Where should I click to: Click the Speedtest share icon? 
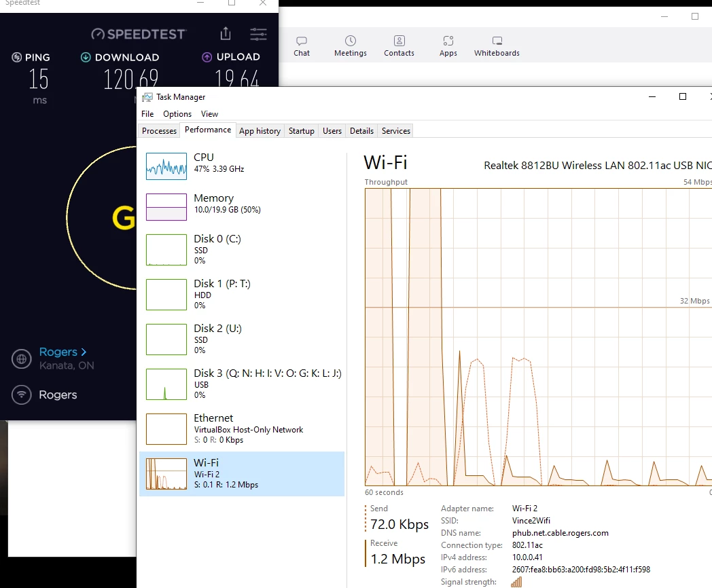click(x=226, y=33)
